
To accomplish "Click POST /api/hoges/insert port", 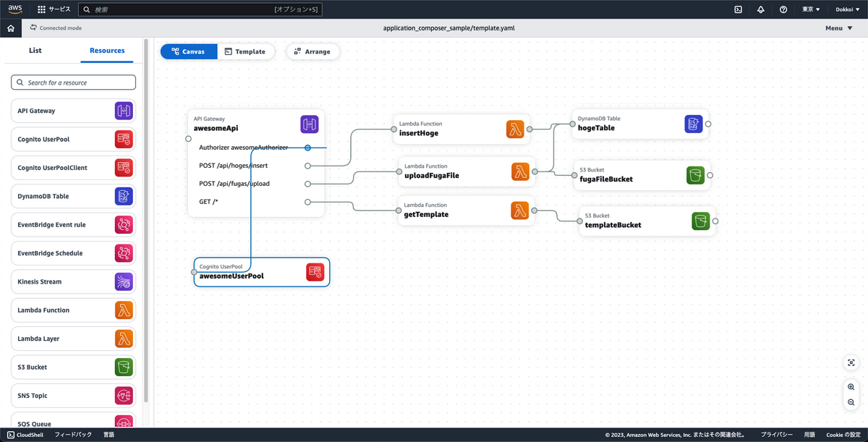I will (x=308, y=166).
